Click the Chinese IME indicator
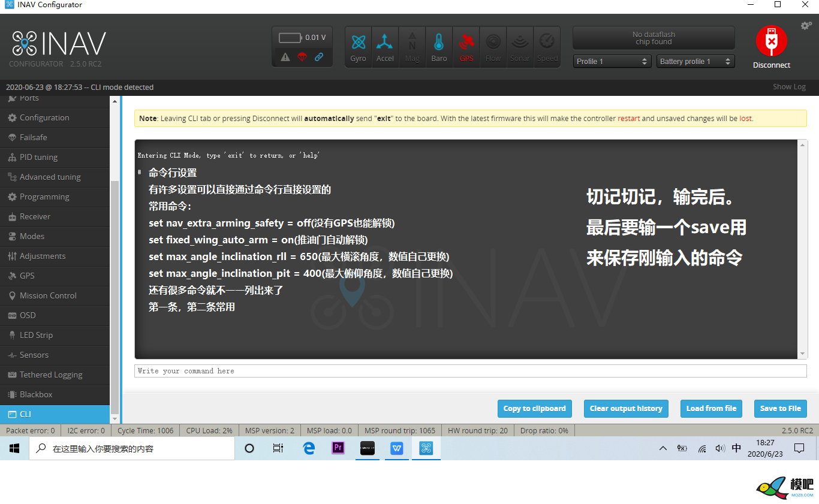Image resolution: width=819 pixels, height=504 pixels. coord(737,448)
